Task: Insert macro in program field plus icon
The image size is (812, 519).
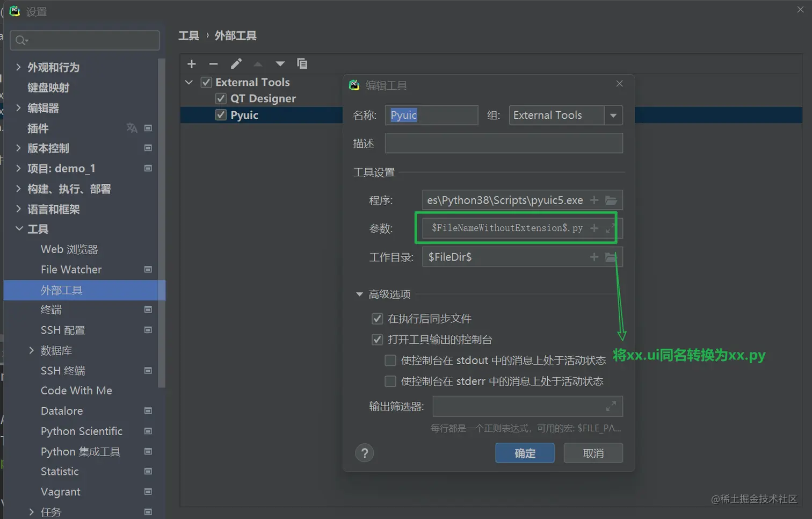Action: 594,200
